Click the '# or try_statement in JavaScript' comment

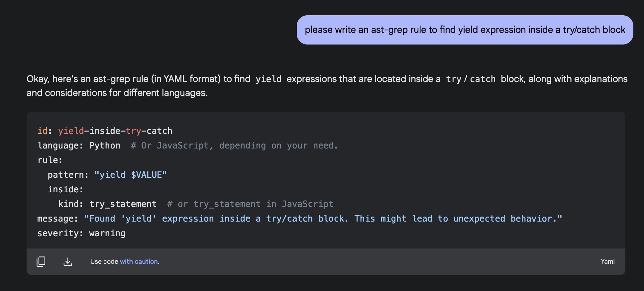[250, 204]
